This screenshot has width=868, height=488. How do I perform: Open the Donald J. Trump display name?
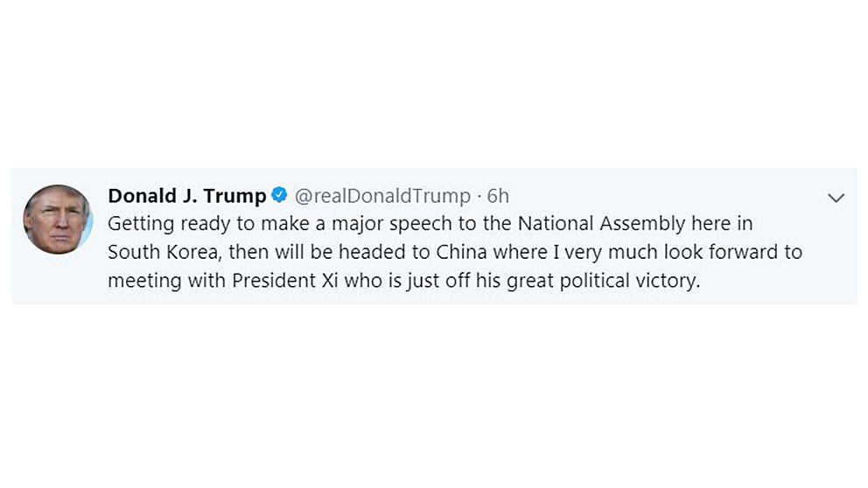click(186, 196)
